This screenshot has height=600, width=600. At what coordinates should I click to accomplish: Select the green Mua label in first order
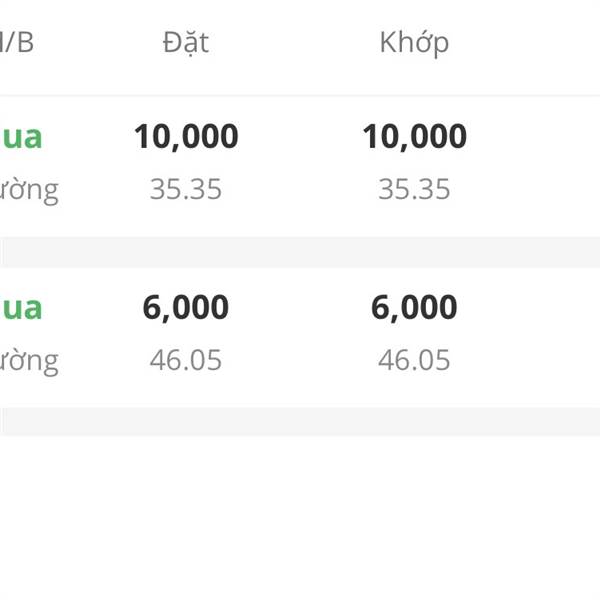[x=21, y=137]
